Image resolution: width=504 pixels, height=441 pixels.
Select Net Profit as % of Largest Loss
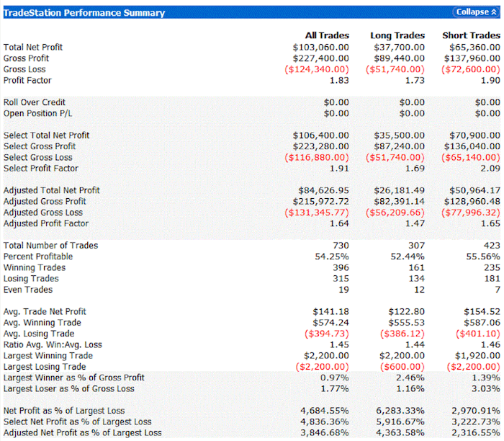pos(64,411)
